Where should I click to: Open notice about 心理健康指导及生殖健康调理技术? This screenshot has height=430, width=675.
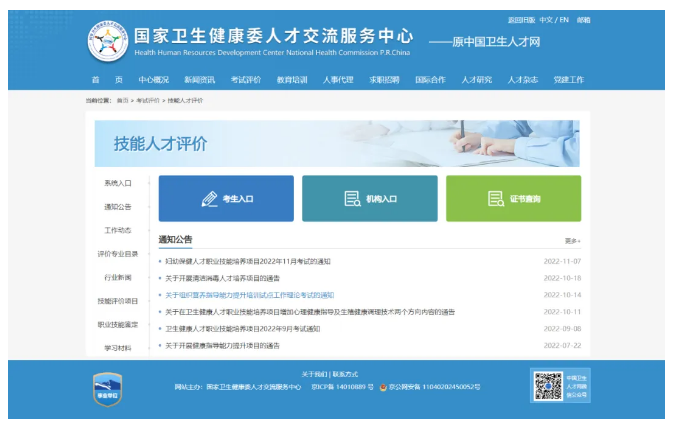pos(310,312)
